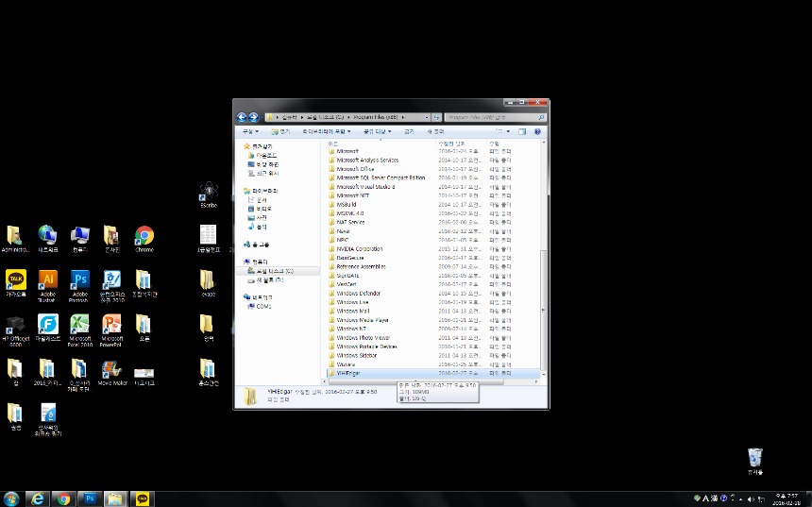The image size is (812, 507).
Task: Sort by the Date modified column header
Action: (x=461, y=144)
